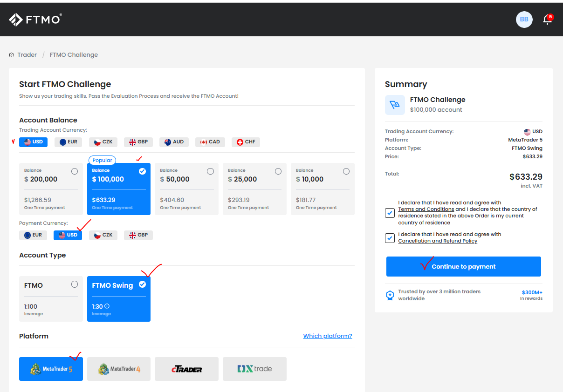Click the Start FTMO Challenge heading
Viewport: 563px width, 392px height.
[65, 84]
